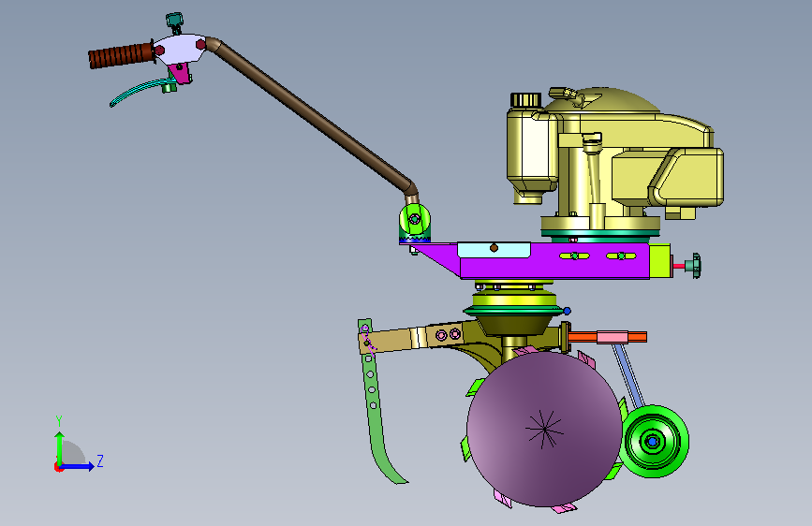This screenshot has height=526, width=812.
Task: Pick the large purple tine disc
Action: coord(544,429)
